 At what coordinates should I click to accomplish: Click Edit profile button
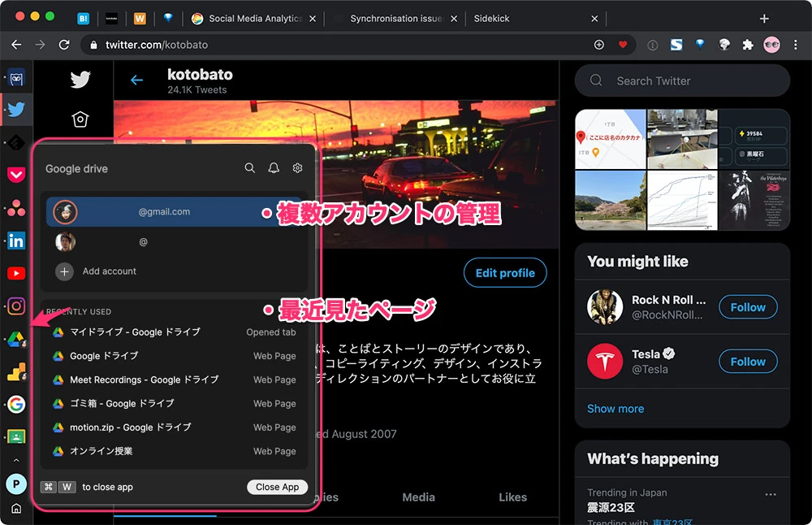point(504,273)
